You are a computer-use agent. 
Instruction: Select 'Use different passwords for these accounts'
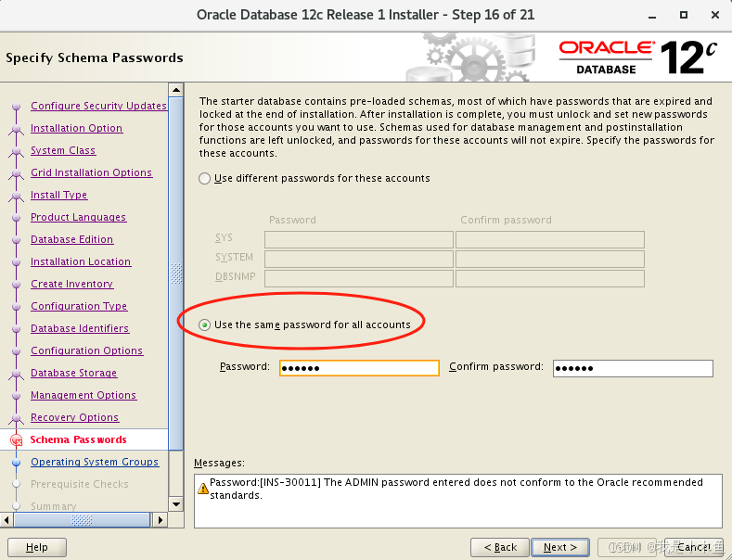click(x=204, y=178)
